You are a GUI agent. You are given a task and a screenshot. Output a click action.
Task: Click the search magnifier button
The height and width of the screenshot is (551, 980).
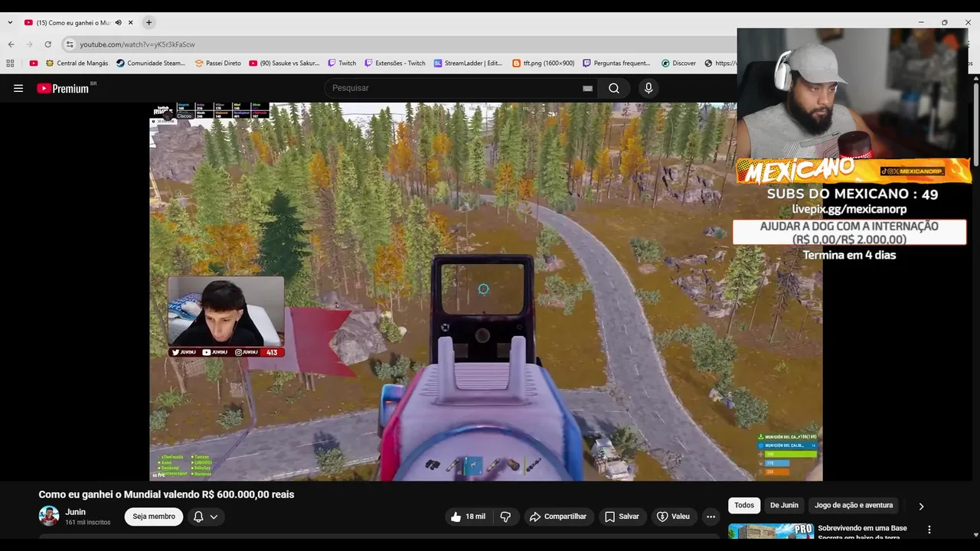point(614,88)
